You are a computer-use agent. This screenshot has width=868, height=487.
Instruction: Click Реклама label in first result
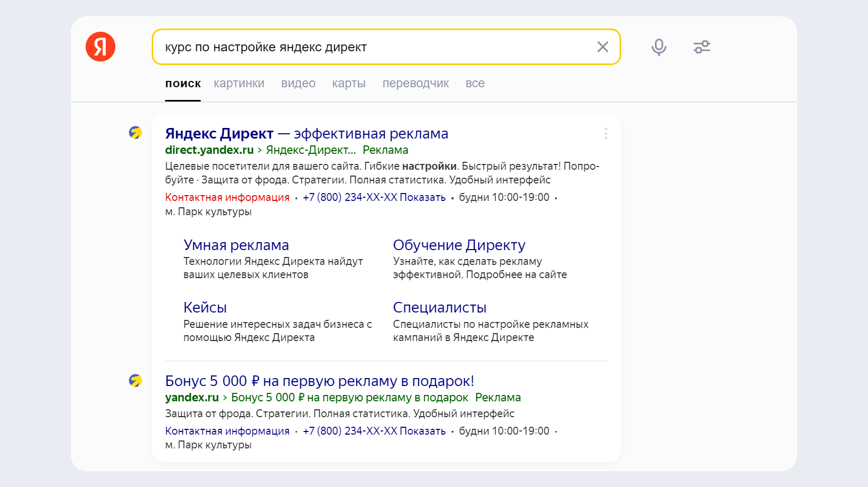point(385,150)
